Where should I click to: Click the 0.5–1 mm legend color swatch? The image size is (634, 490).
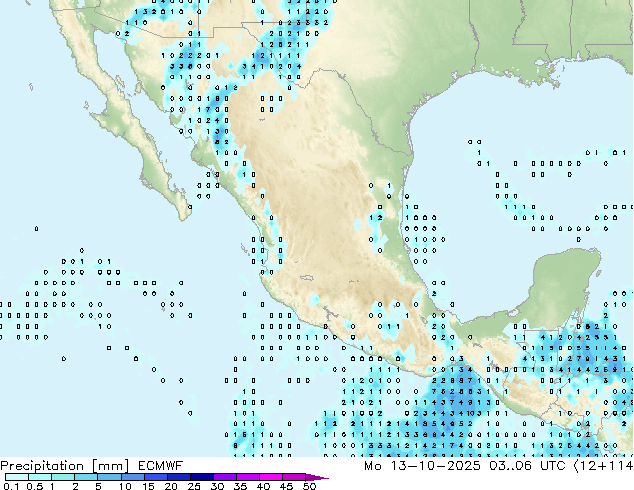[x=40, y=477]
